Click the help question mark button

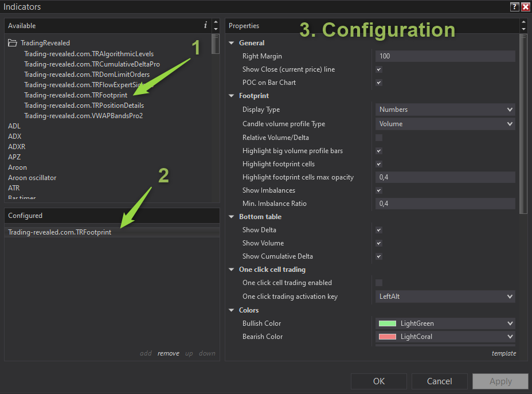(514, 6)
